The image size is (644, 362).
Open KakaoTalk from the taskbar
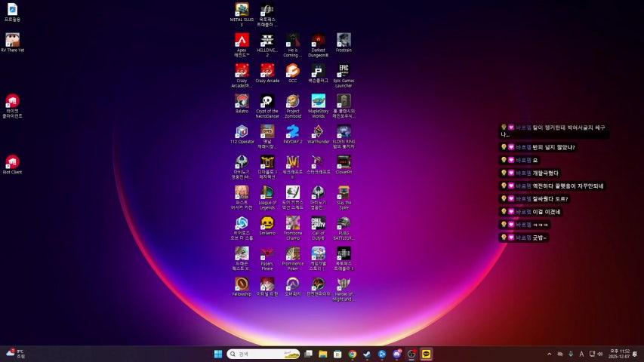[427, 354]
